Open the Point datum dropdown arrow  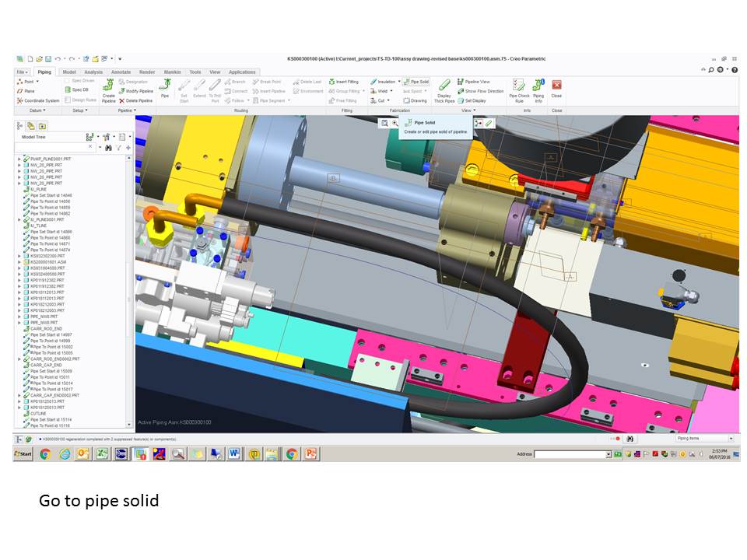coord(37,82)
